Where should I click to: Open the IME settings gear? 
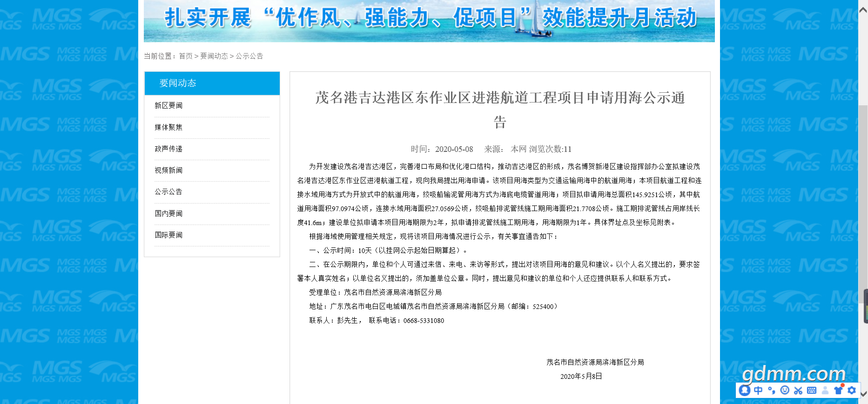[852, 390]
